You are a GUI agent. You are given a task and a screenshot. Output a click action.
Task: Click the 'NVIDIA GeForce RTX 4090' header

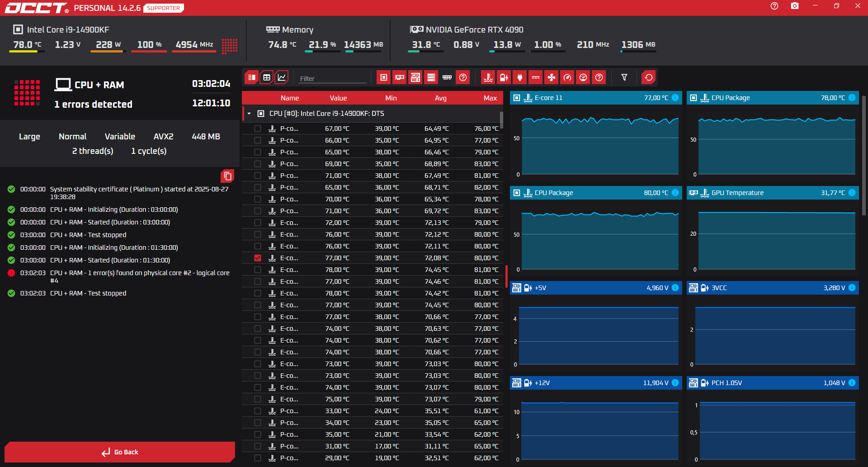tap(474, 30)
